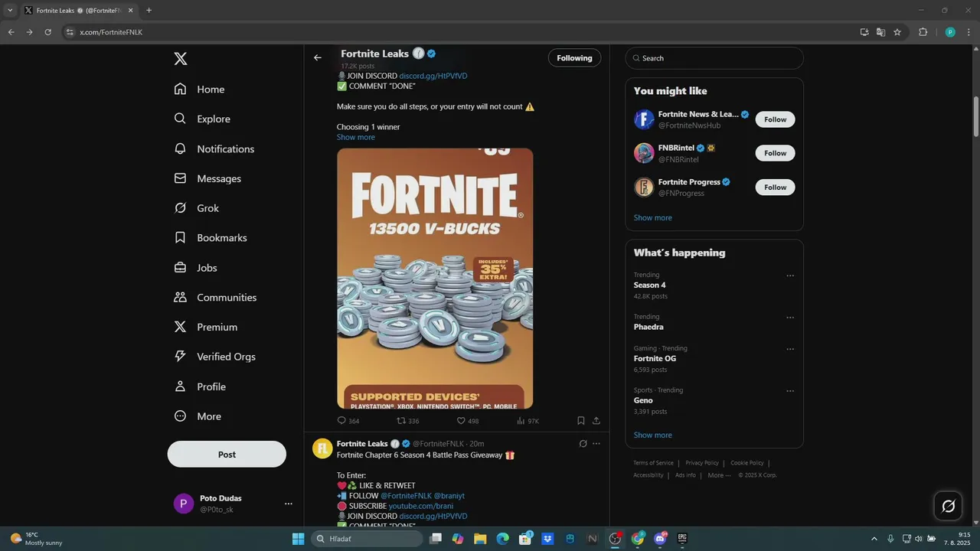Expand post text with Show more
This screenshot has width=980, height=551.
[x=355, y=138]
